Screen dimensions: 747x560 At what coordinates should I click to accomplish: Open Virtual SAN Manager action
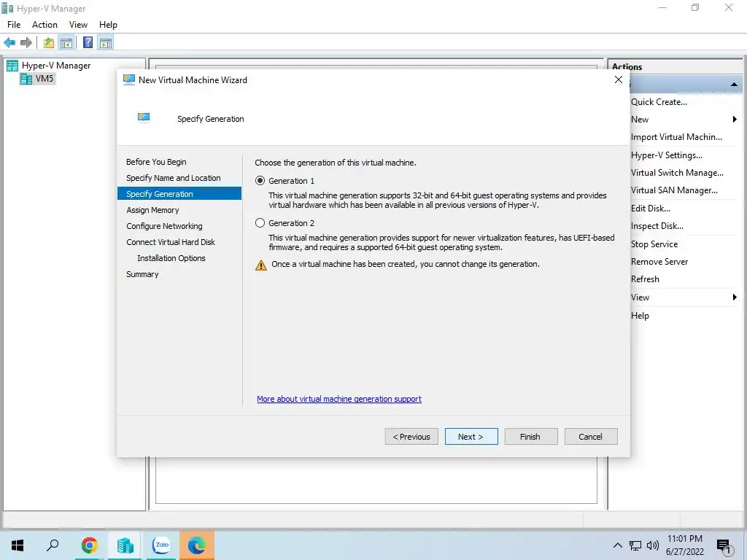tap(674, 190)
